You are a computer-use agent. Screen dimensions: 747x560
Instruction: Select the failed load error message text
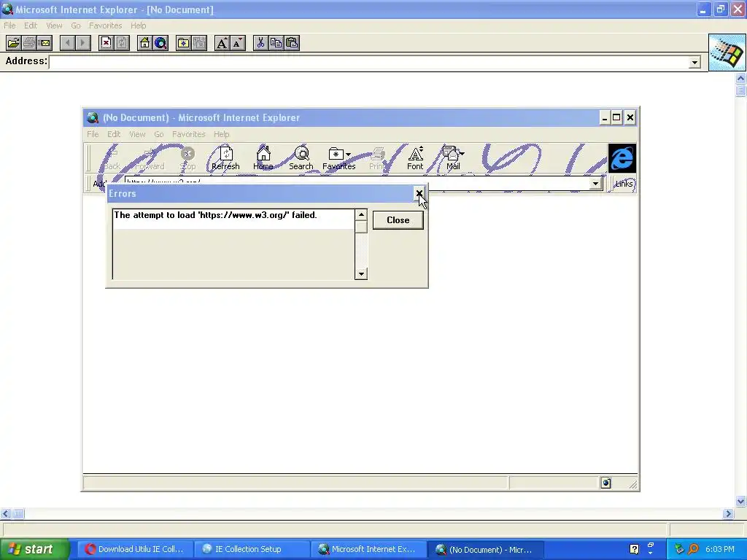(215, 215)
